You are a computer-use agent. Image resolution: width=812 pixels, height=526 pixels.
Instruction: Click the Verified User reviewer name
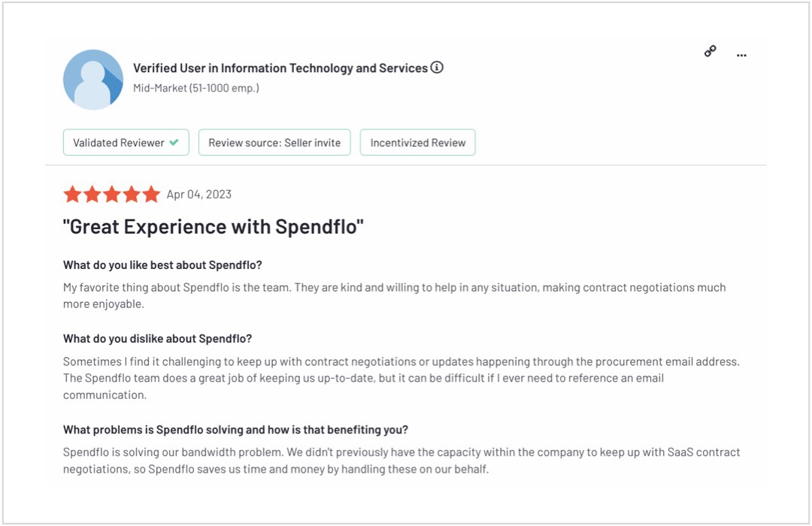(x=278, y=67)
